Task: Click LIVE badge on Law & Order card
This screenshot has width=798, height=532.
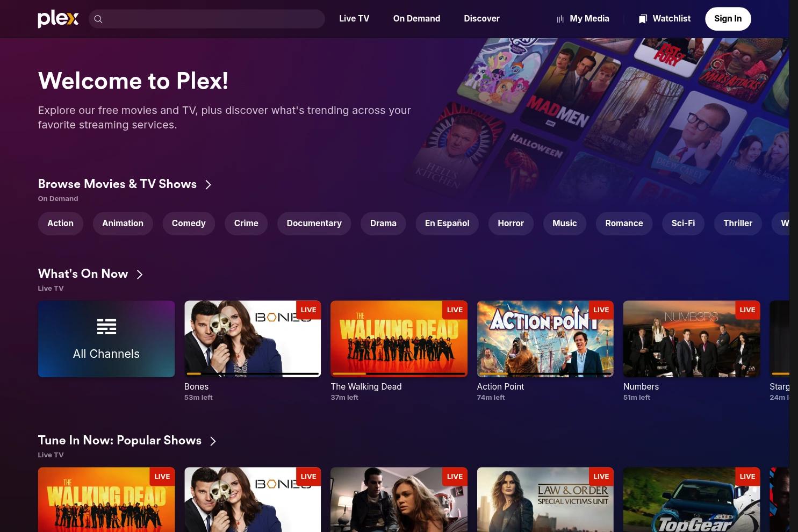Action: click(x=601, y=477)
